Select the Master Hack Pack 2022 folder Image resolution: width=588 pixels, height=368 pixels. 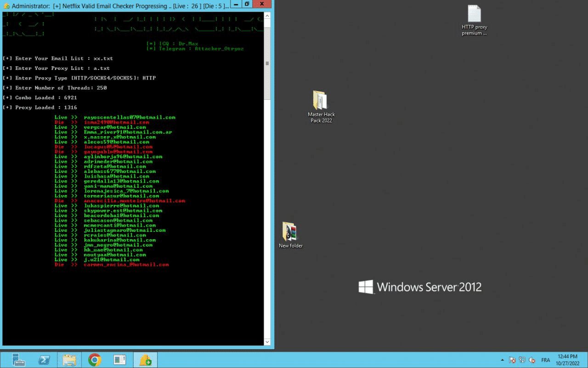[321, 106]
